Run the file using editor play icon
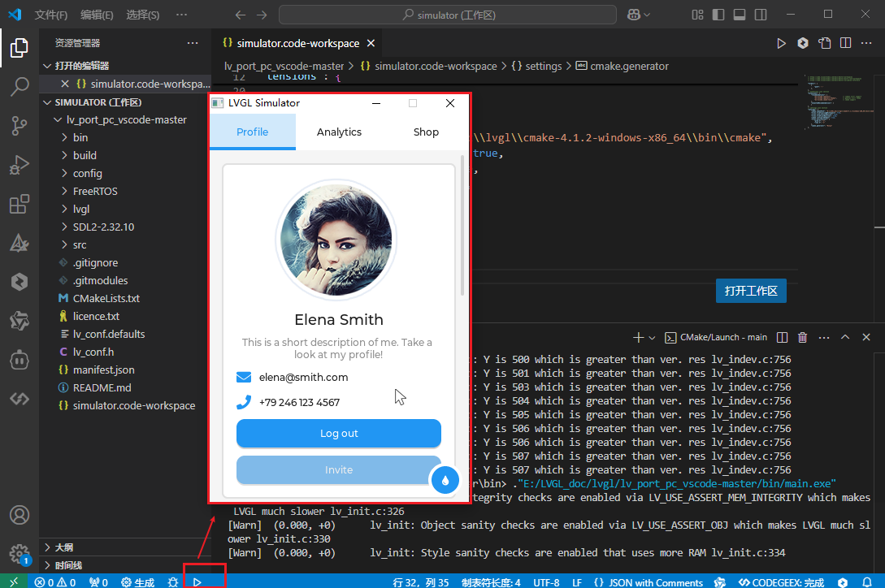885x588 pixels. [781, 44]
